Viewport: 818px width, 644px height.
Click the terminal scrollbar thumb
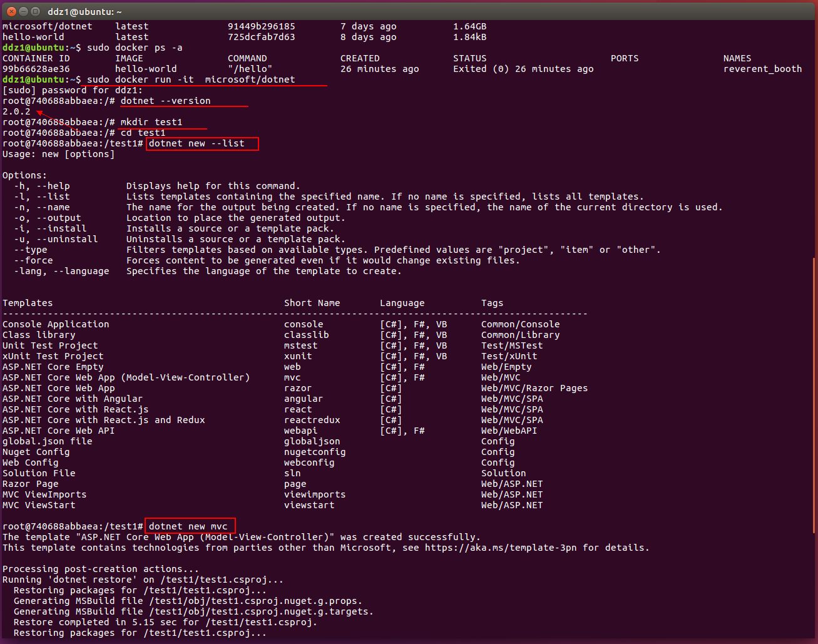coord(814,394)
